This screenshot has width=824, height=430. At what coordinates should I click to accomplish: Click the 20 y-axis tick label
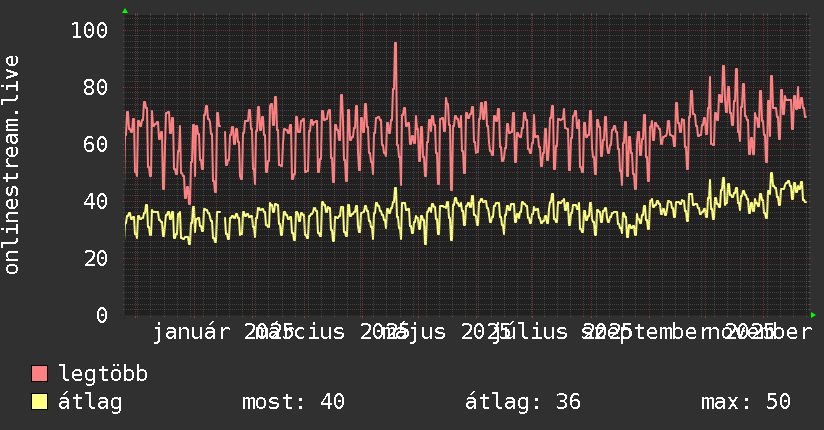[x=96, y=258]
